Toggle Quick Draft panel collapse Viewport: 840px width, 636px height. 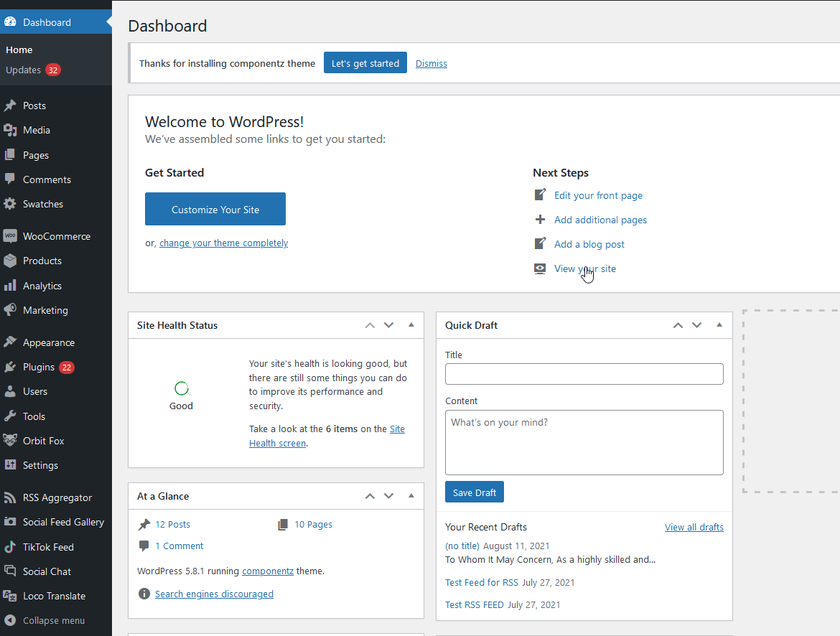coord(719,325)
